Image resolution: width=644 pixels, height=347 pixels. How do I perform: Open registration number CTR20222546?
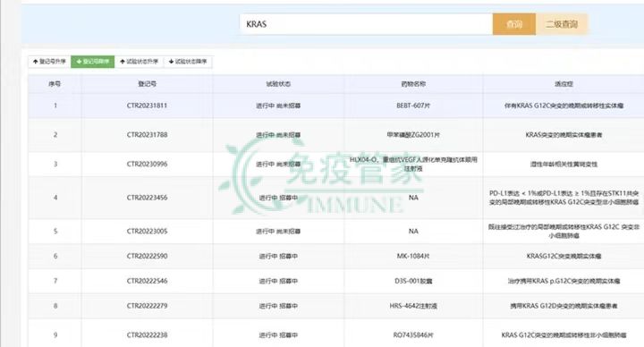point(147,281)
